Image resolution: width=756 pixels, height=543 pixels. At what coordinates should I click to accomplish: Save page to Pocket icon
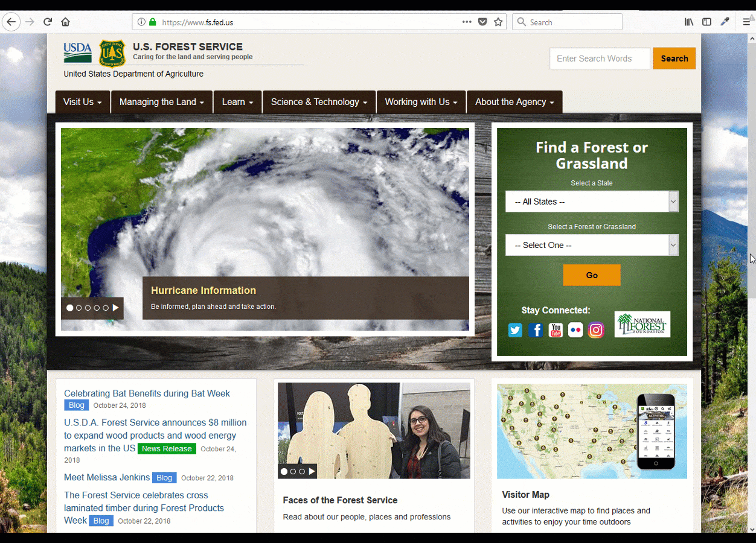482,22
